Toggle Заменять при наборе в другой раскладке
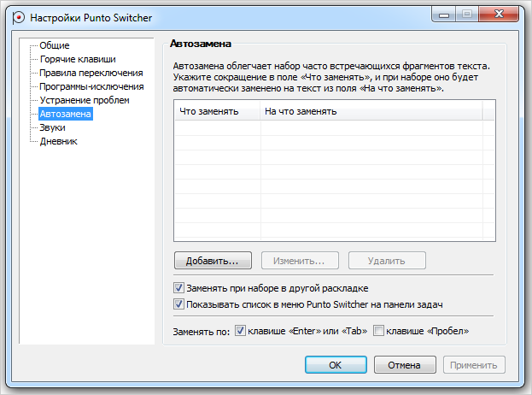Image resolution: width=532 pixels, height=395 pixels. (x=178, y=287)
